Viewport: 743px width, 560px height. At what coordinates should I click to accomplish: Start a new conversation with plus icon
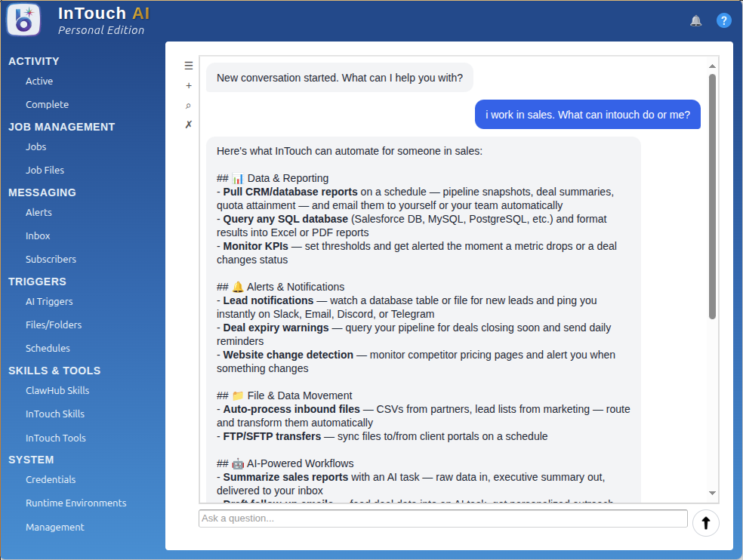189,86
